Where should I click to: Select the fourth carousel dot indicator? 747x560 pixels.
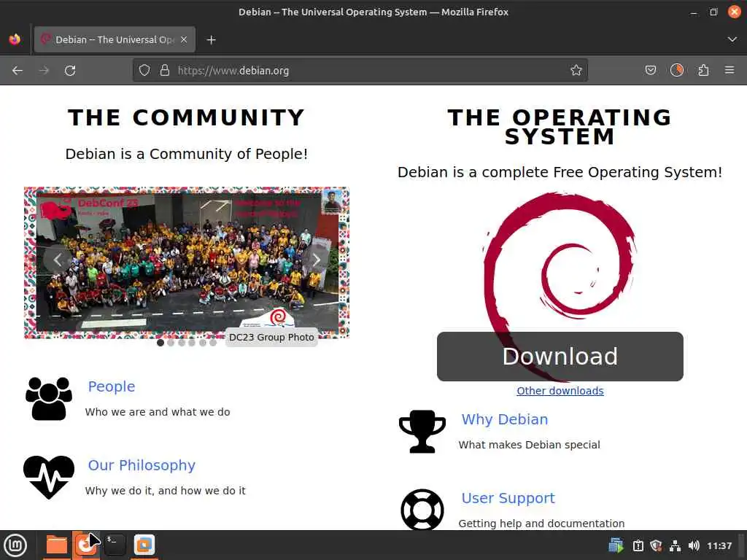click(192, 343)
